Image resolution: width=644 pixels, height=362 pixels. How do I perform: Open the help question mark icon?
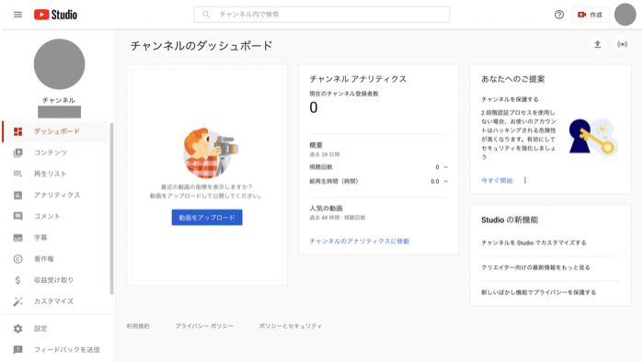(x=559, y=15)
